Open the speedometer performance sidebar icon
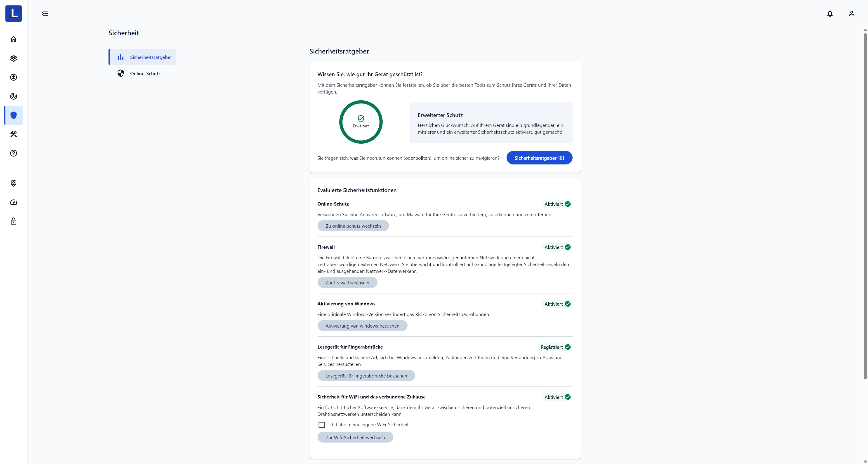Screen dimensions: 868x464 14,202
